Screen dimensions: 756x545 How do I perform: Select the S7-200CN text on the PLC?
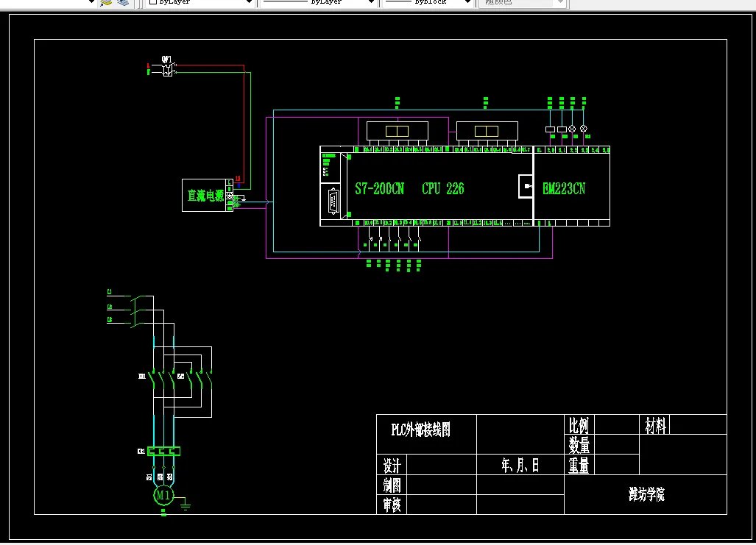coord(379,188)
